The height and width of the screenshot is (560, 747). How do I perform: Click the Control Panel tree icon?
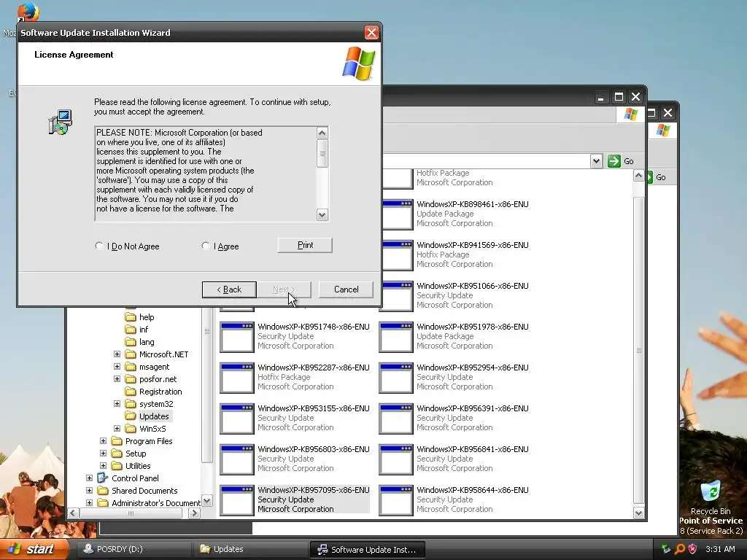click(x=102, y=478)
